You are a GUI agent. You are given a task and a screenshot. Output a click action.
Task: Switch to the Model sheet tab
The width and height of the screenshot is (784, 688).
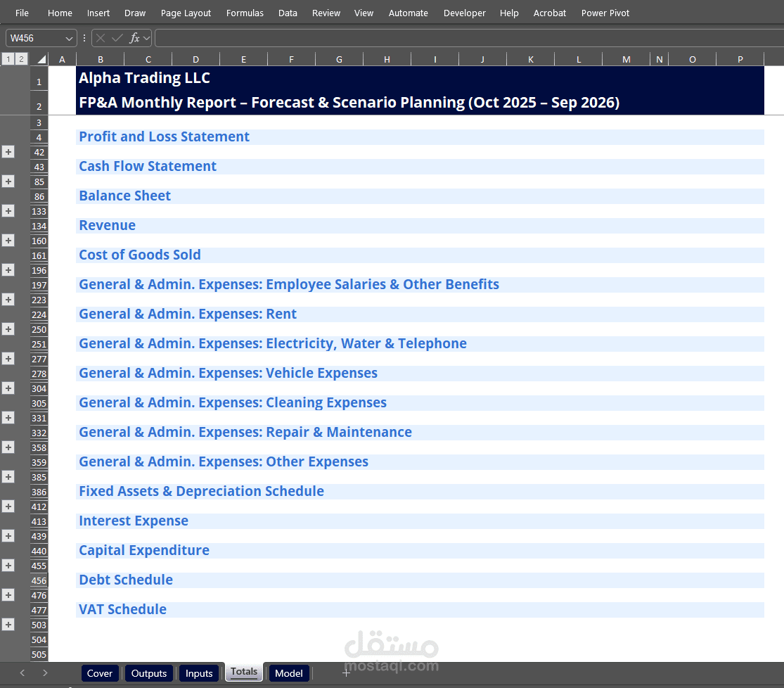288,673
